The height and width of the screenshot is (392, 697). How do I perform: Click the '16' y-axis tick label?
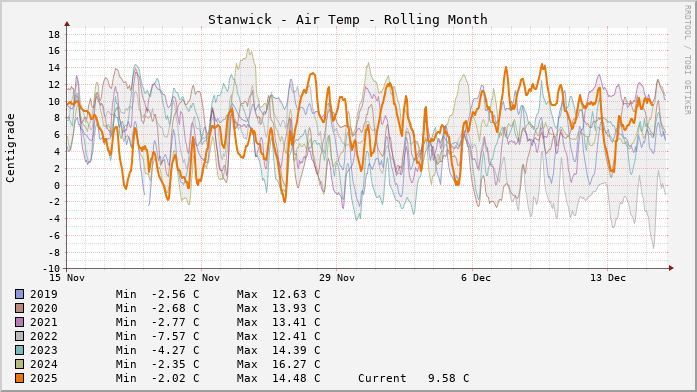(54, 51)
